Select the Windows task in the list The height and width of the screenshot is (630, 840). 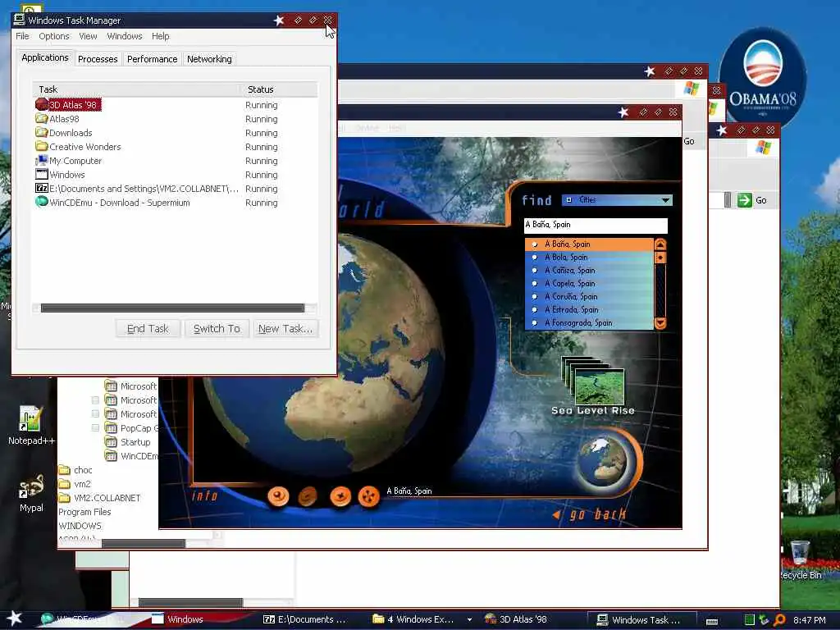pyautogui.click(x=175, y=175)
